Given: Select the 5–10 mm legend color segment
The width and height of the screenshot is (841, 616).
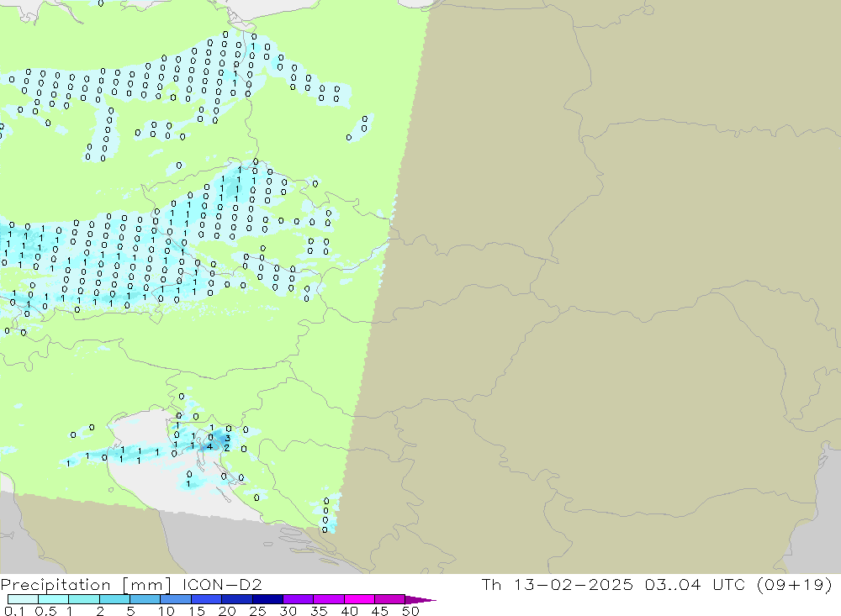Looking at the screenshot, I should pos(145,599).
